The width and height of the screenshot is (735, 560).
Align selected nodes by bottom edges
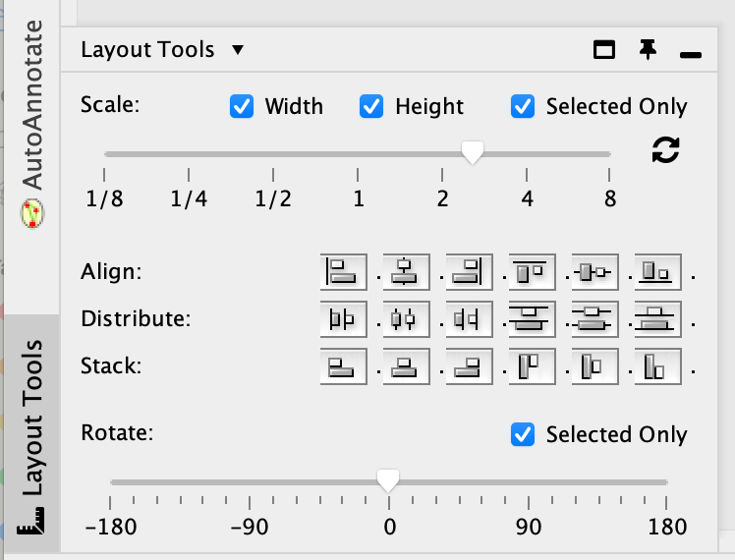(x=657, y=271)
